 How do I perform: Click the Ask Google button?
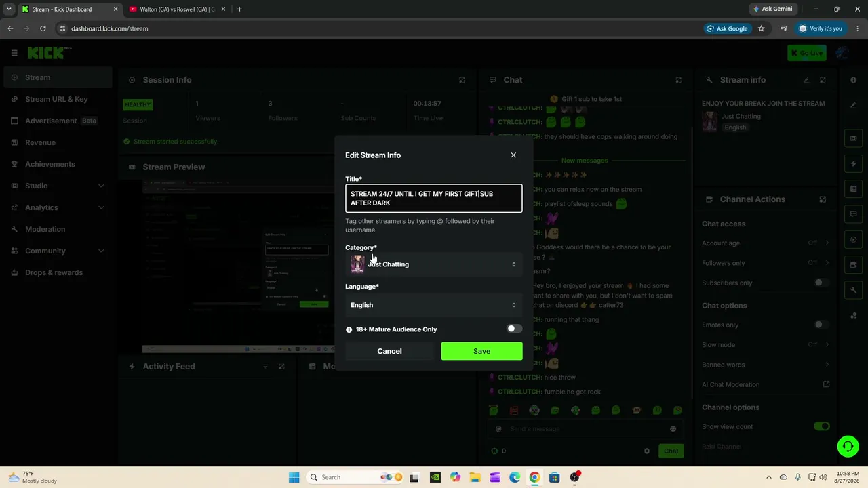point(727,28)
